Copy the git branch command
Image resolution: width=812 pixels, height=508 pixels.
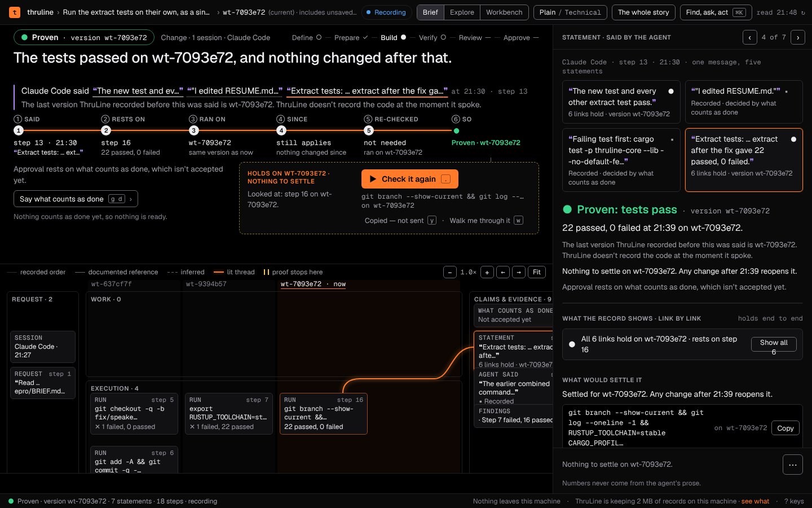[x=785, y=428]
